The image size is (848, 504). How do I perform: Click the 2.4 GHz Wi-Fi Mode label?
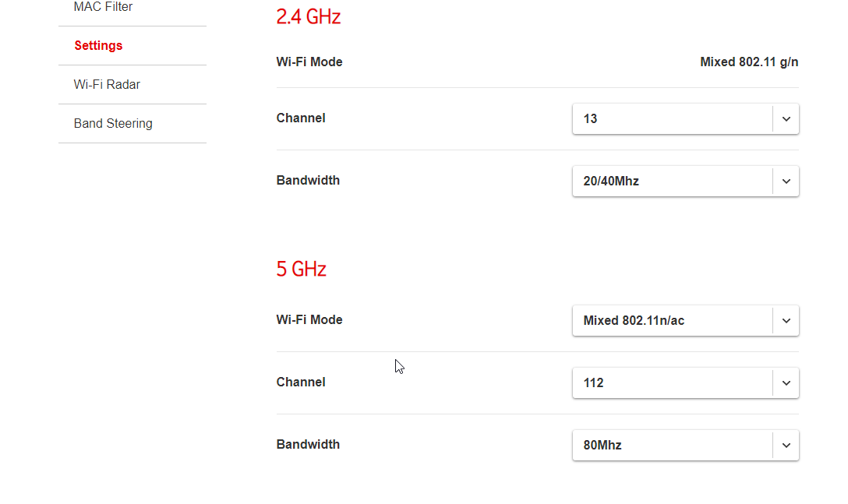309,62
